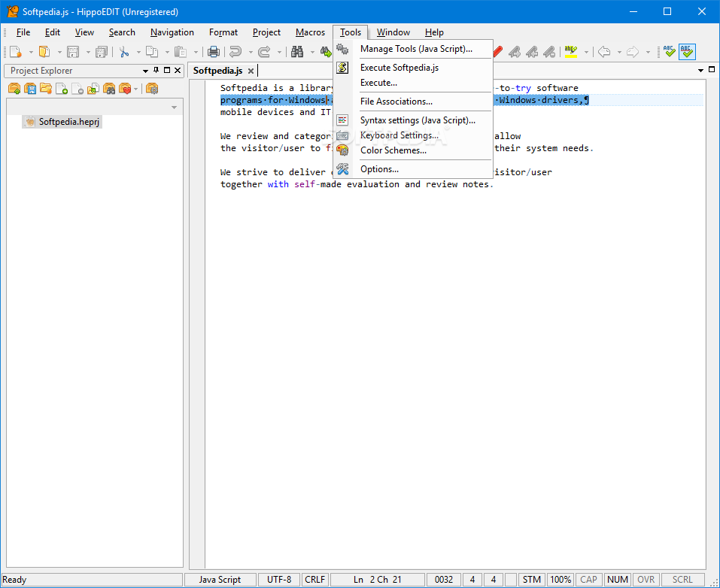Toggle the STM status bar indicator
This screenshot has height=588, width=720.
pos(532,580)
